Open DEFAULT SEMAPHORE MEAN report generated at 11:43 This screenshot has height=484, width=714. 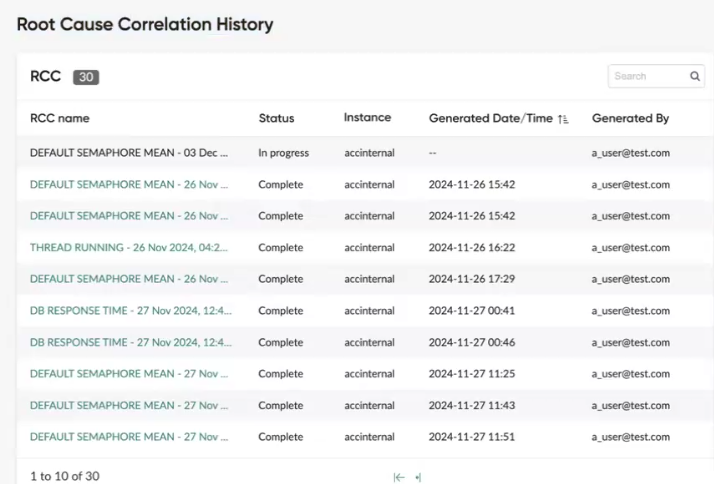tap(129, 405)
